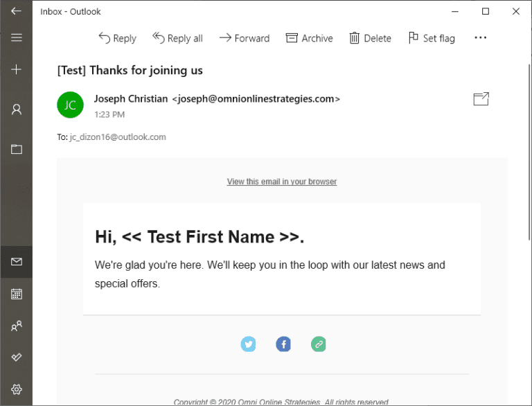Delete the current email
This screenshot has height=406, width=532.
370,38
